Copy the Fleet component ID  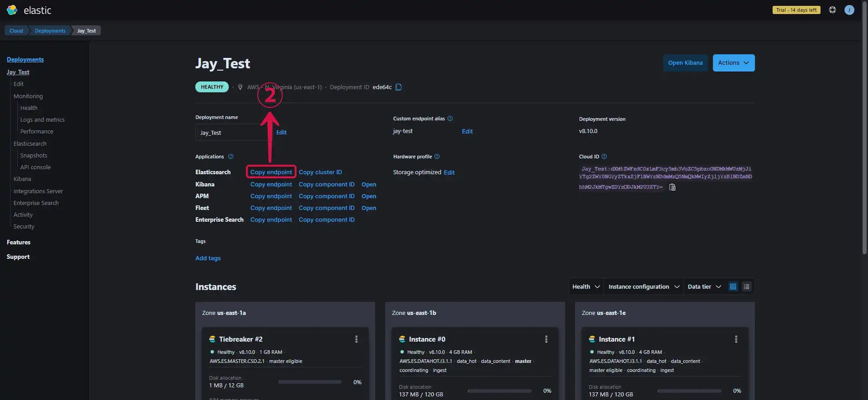tap(326, 208)
